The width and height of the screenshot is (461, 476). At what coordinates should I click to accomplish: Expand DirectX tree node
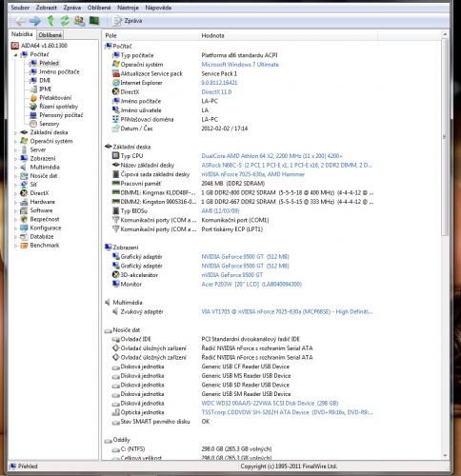[15, 193]
